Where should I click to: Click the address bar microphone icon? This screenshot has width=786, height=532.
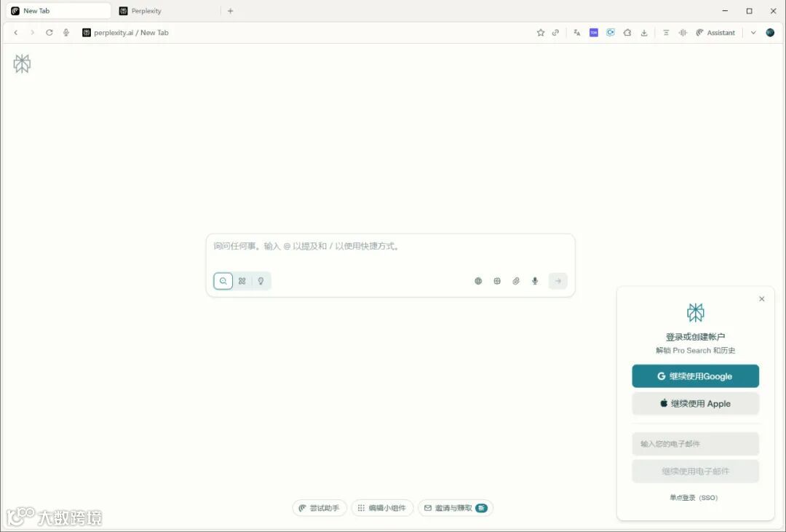tap(66, 33)
